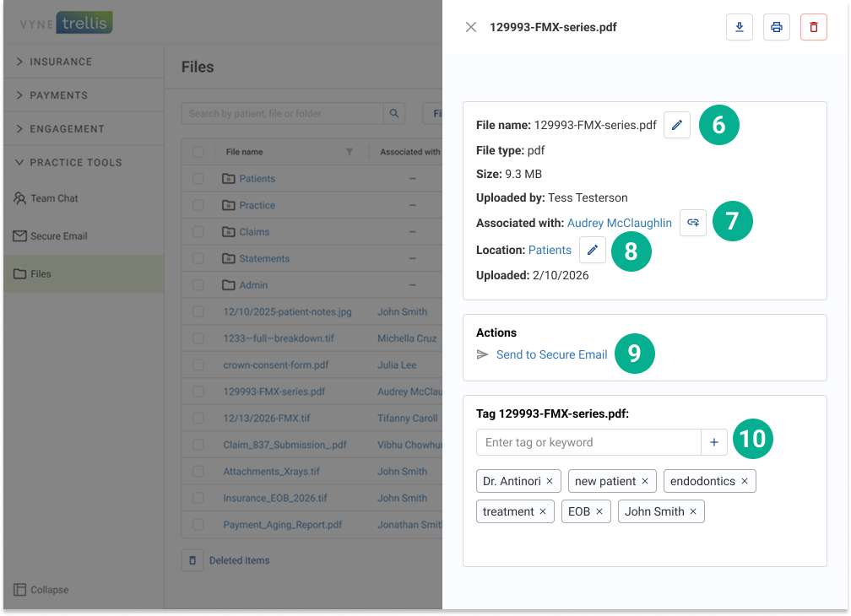
Task: Select the crown-consent-form.pdf checkbox
Action: point(198,365)
